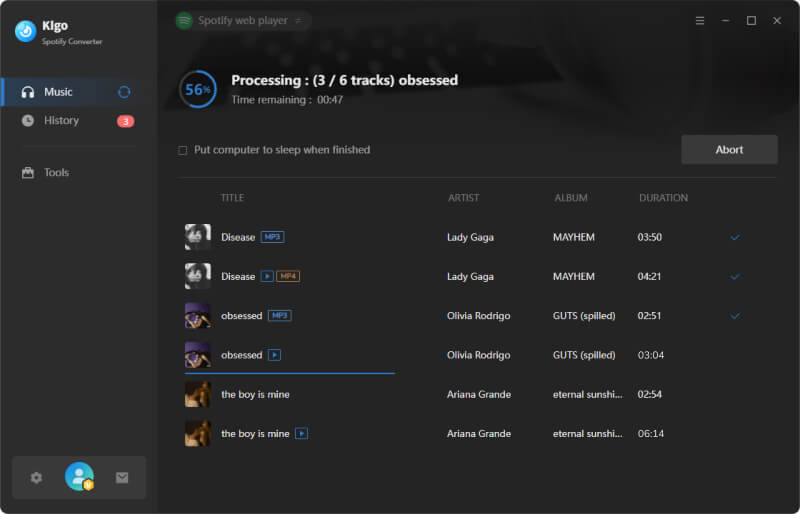Click the green Spotify logo icon
The image size is (800, 514).
pyautogui.click(x=184, y=20)
